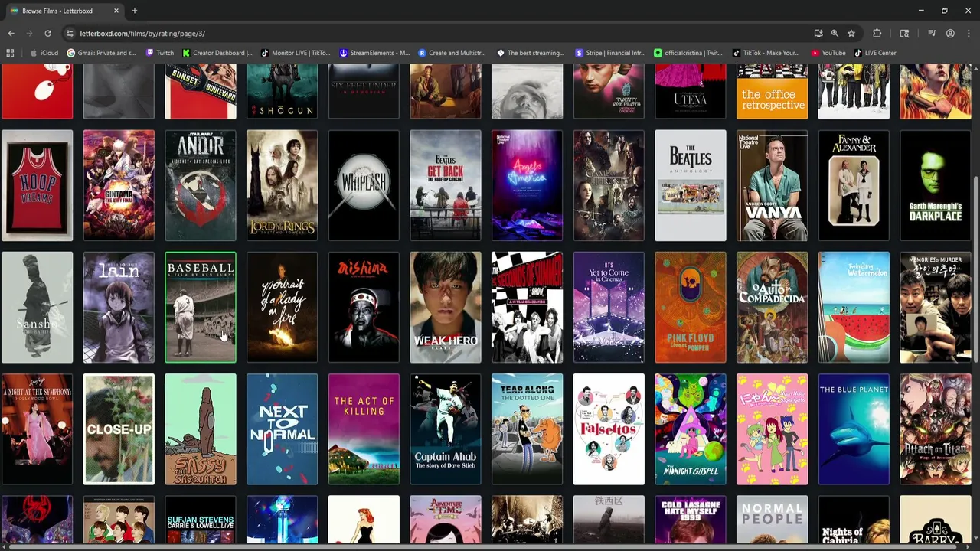The image size is (980, 551).
Task: Open The best streaming bookmark
Action: pos(531,53)
